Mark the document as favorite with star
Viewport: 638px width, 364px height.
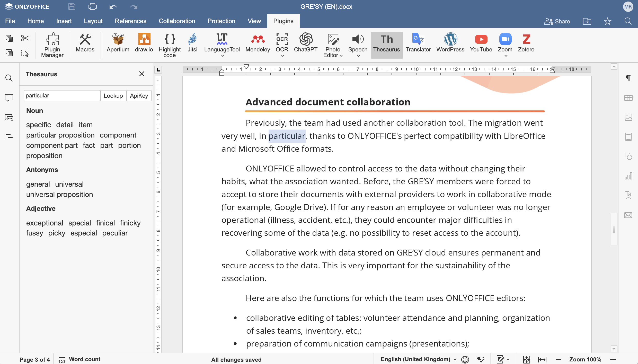pos(607,21)
